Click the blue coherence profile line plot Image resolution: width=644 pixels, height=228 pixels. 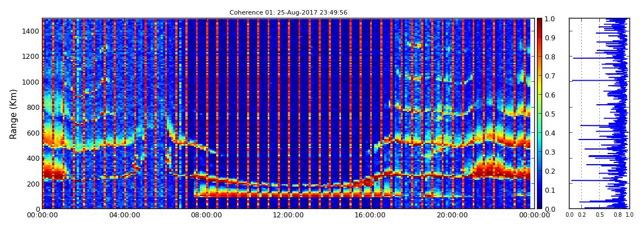[x=599, y=113]
